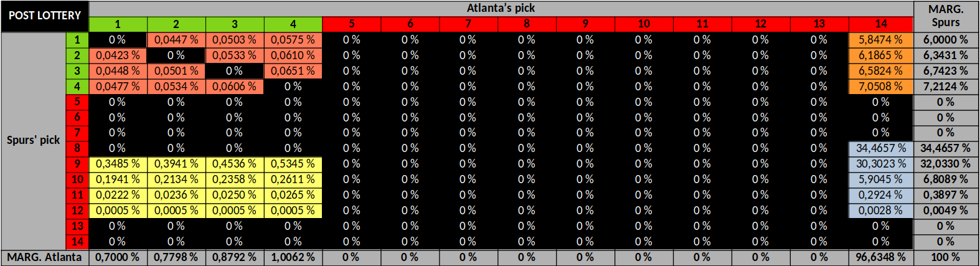The image size is (980, 266).
Task: Click the MARG. Spurs column header
Action: (945, 16)
